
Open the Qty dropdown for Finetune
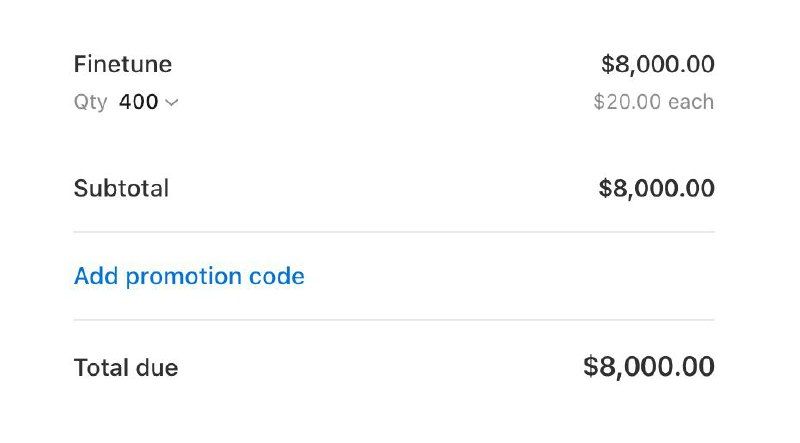[x=148, y=102]
